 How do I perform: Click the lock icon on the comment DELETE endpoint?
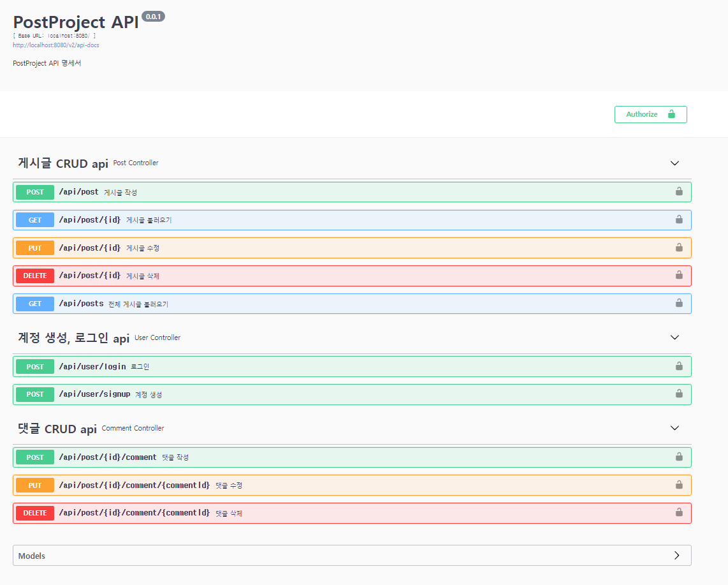click(679, 512)
